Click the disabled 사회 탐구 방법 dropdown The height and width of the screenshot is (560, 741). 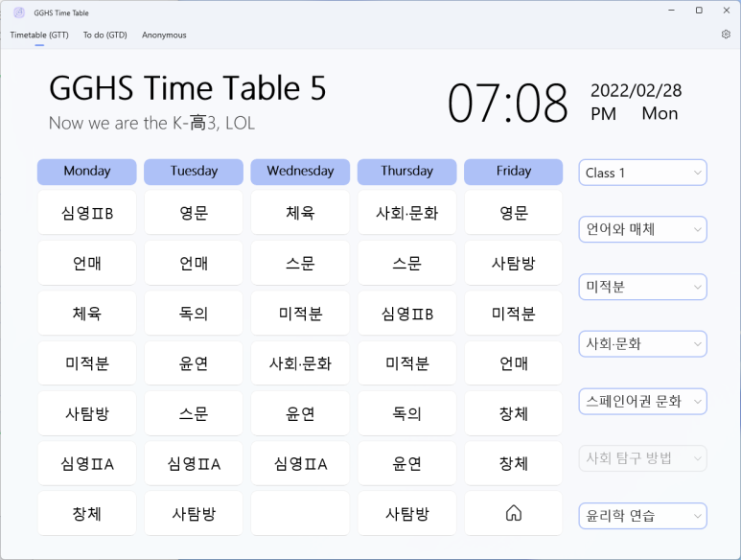642,458
